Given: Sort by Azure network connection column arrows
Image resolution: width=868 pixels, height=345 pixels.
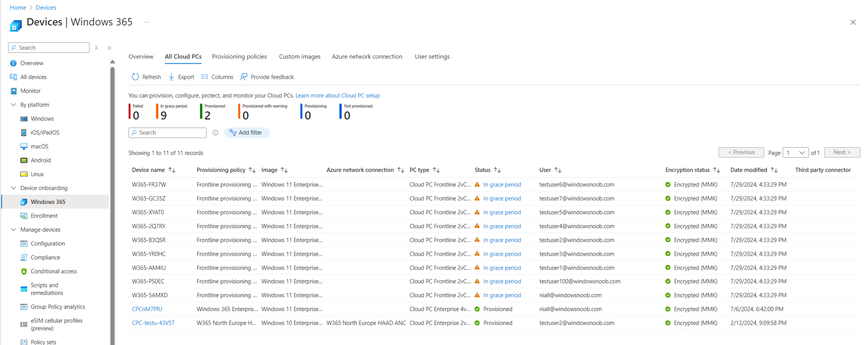Looking at the screenshot, I should [401, 170].
